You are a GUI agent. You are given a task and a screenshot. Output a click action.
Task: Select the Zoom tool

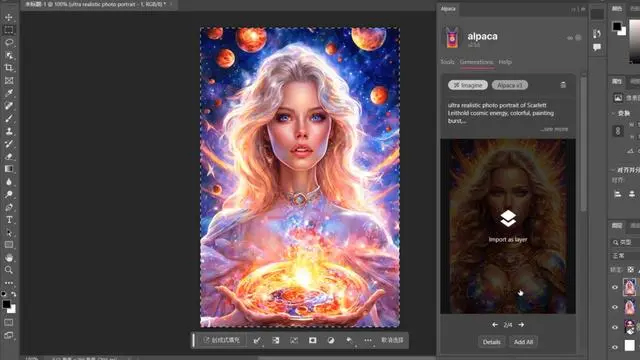coord(9,270)
